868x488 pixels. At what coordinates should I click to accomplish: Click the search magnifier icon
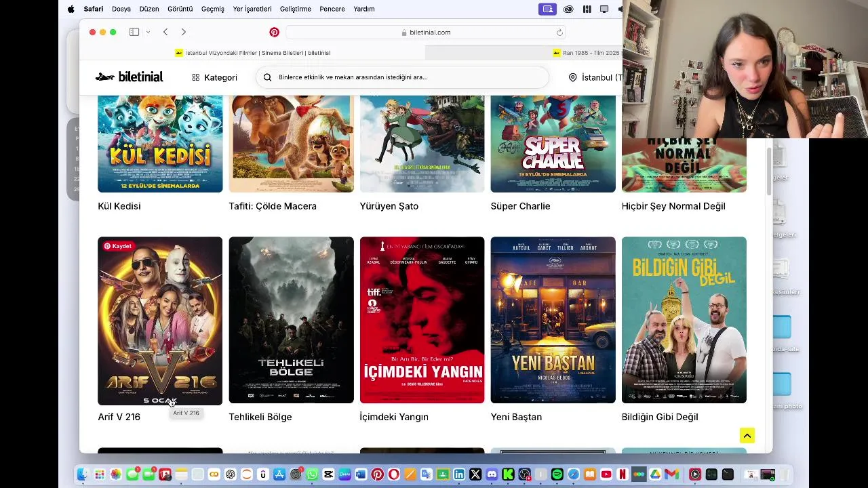(267, 77)
